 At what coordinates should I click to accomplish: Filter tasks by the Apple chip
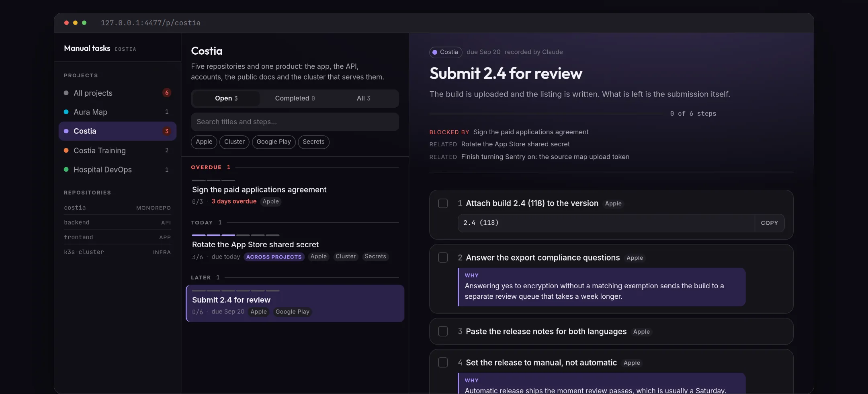204,142
